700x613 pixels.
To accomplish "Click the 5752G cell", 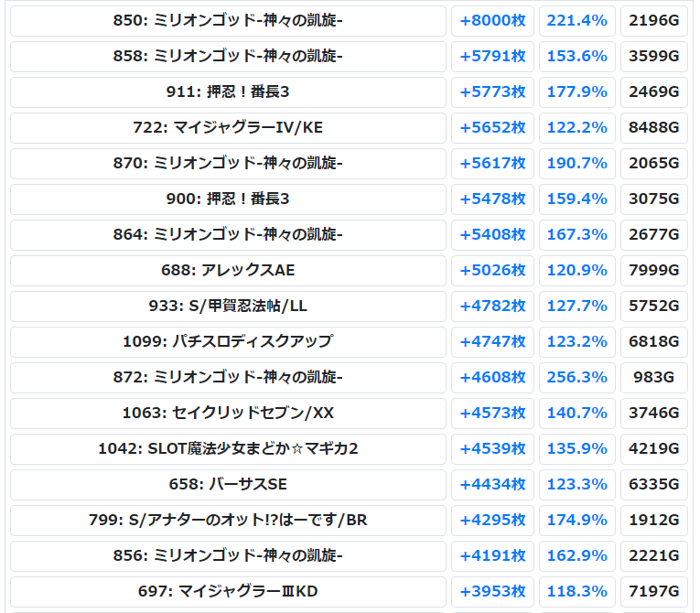I will 654,306.
